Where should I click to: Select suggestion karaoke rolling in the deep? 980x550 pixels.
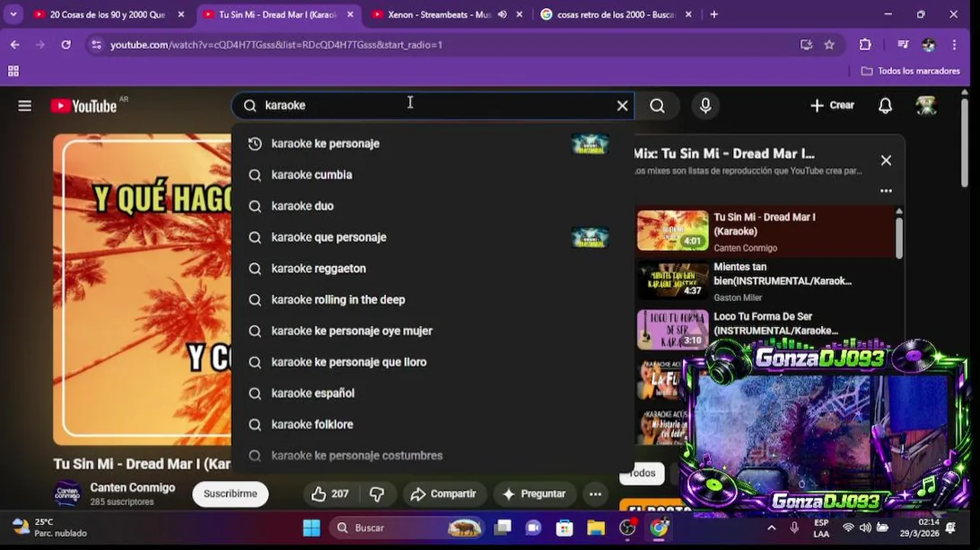click(x=432, y=300)
